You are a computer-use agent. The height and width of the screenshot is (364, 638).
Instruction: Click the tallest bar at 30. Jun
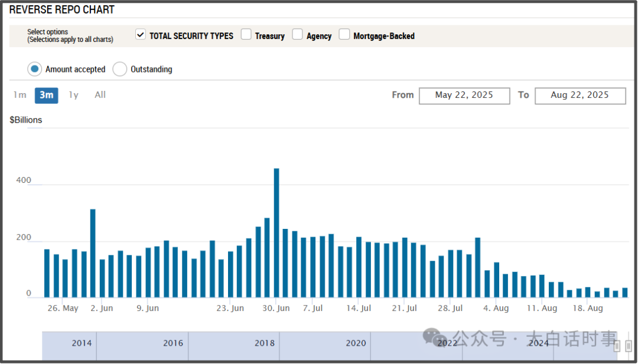point(276,233)
